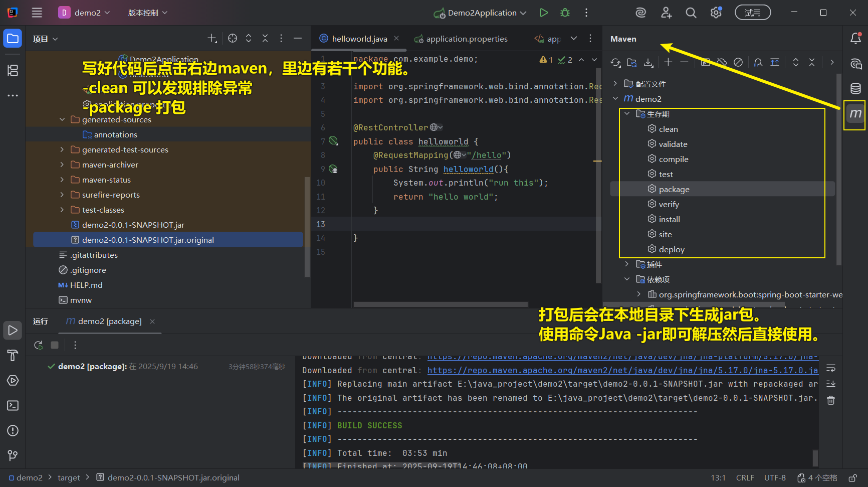Switch to the application.properties tab
Image resolution: width=868 pixels, height=487 pixels.
(x=466, y=39)
